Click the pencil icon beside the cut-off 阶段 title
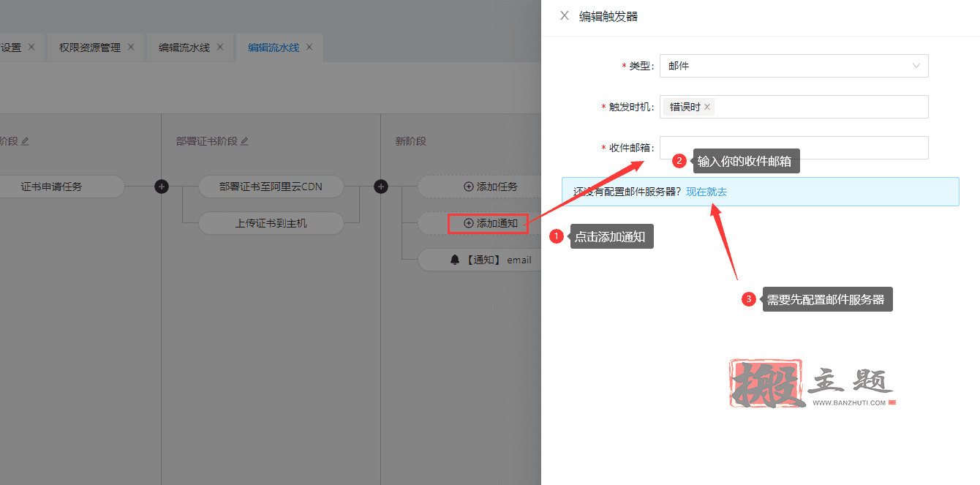The width and height of the screenshot is (980, 485). coord(26,140)
